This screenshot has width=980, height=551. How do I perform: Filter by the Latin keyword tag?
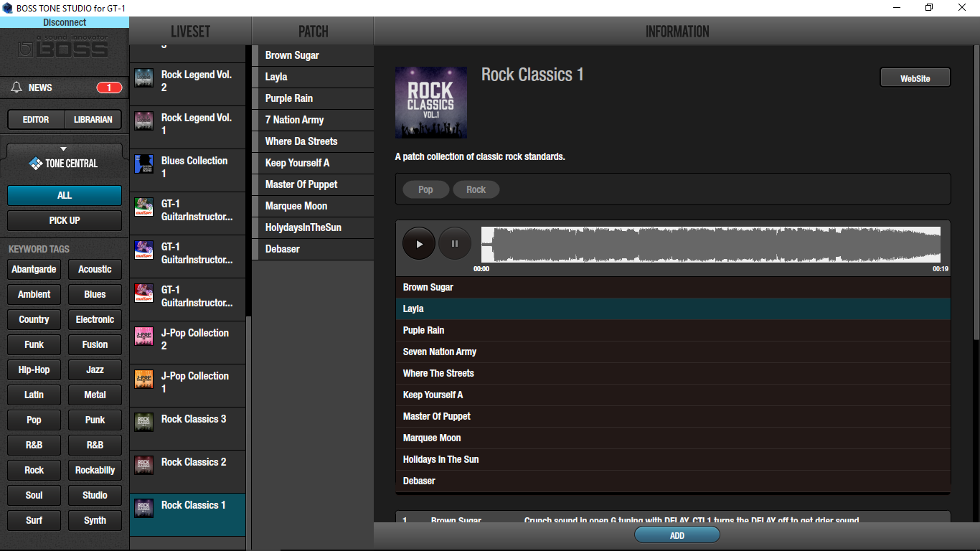point(34,395)
